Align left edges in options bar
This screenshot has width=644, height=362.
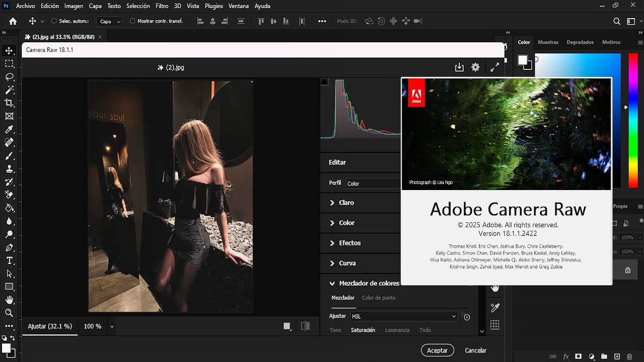(200, 21)
